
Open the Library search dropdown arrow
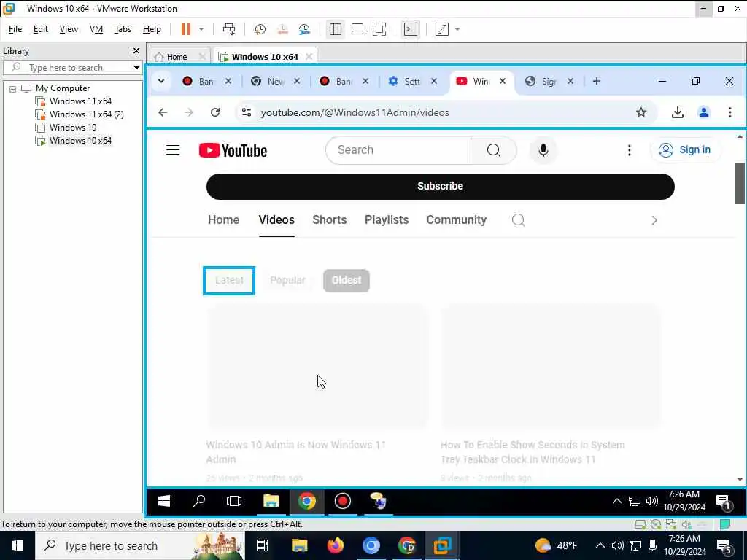pos(136,68)
